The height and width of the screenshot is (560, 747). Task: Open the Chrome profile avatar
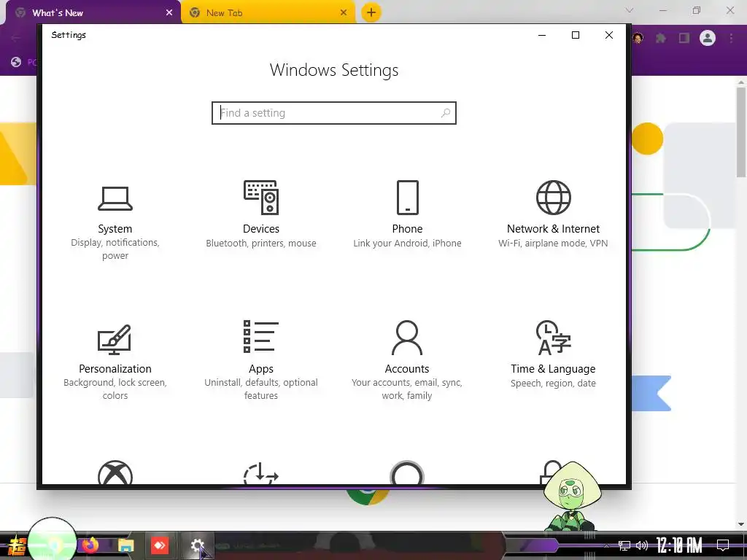[x=708, y=38]
